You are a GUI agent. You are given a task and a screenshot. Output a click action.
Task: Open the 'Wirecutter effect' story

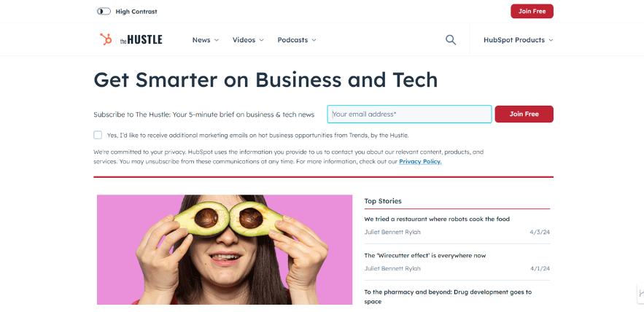(425, 255)
